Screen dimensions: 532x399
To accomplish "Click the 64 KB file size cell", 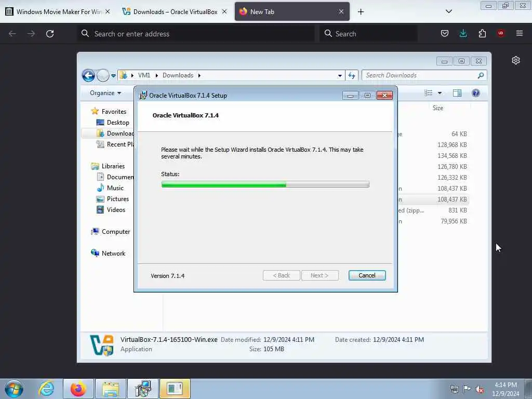I will pyautogui.click(x=459, y=134).
